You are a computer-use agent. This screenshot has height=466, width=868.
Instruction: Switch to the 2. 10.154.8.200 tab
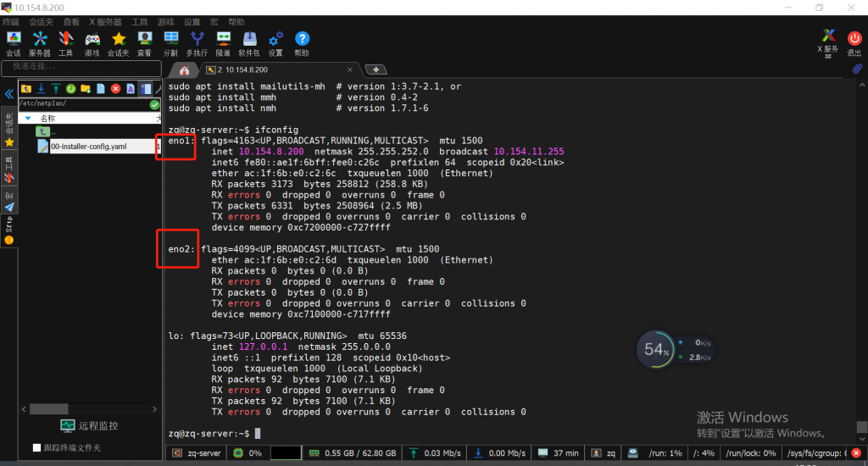pyautogui.click(x=241, y=69)
